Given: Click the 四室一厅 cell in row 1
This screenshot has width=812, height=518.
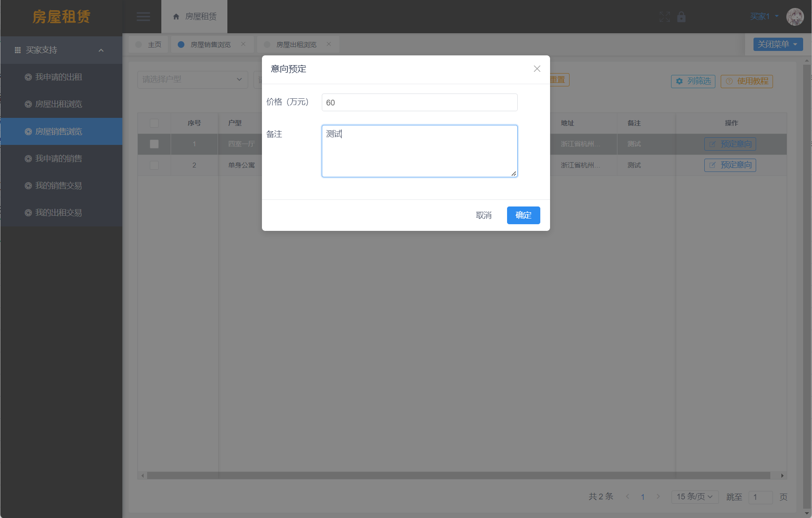Looking at the screenshot, I should coord(242,144).
